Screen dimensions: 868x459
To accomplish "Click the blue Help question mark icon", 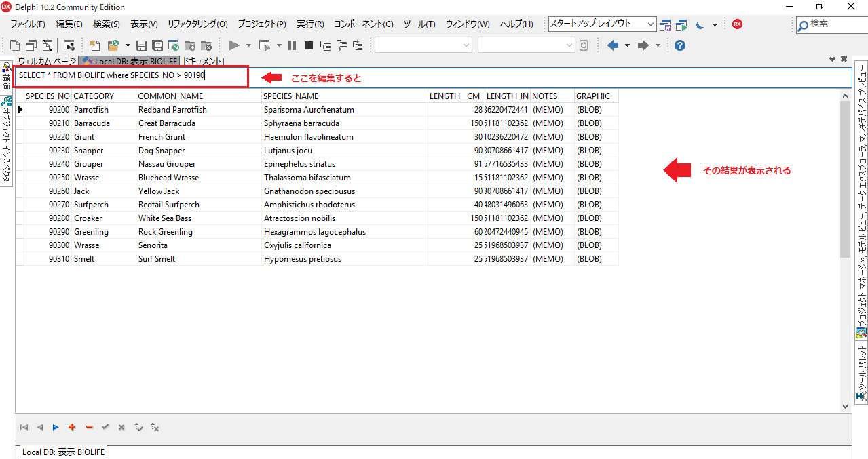I will pos(679,45).
